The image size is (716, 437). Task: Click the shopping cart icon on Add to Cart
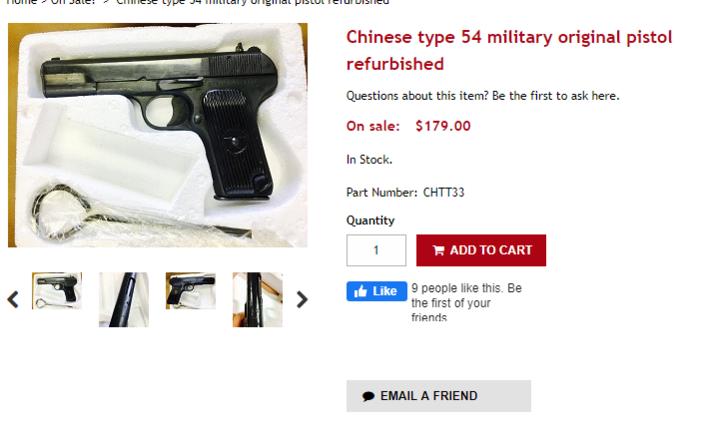[x=438, y=250]
